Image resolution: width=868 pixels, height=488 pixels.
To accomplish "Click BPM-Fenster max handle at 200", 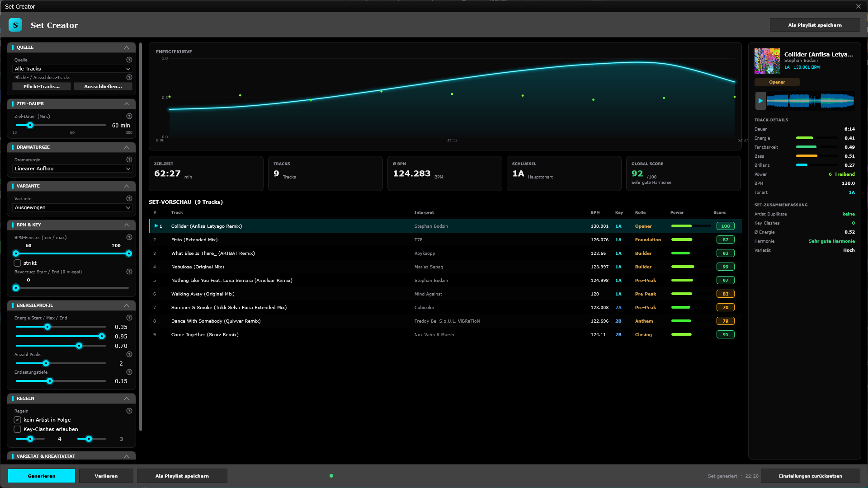I will coord(129,253).
